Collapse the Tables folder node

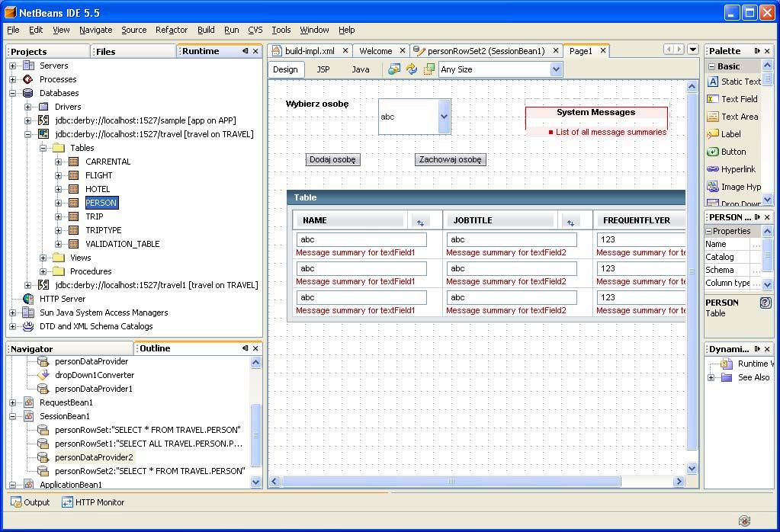[43, 148]
